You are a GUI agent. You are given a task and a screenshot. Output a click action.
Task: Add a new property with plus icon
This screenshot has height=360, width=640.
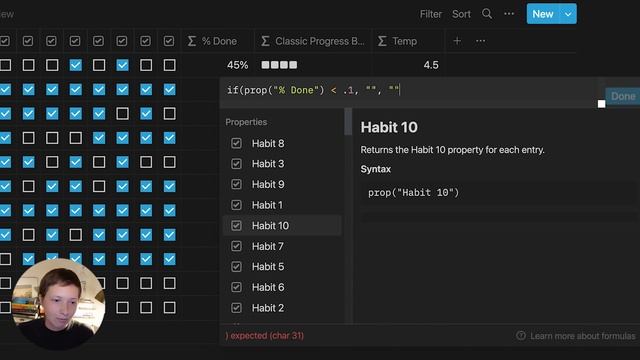click(x=457, y=41)
